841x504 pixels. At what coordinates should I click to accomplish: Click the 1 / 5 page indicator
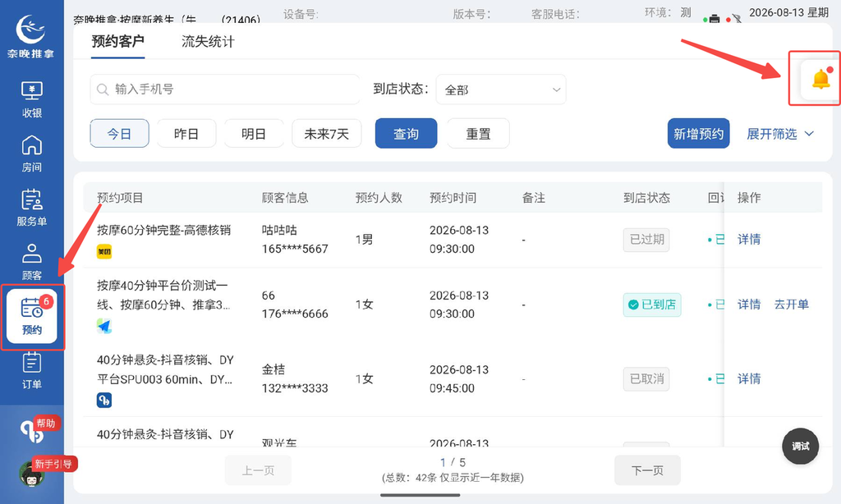click(453, 462)
